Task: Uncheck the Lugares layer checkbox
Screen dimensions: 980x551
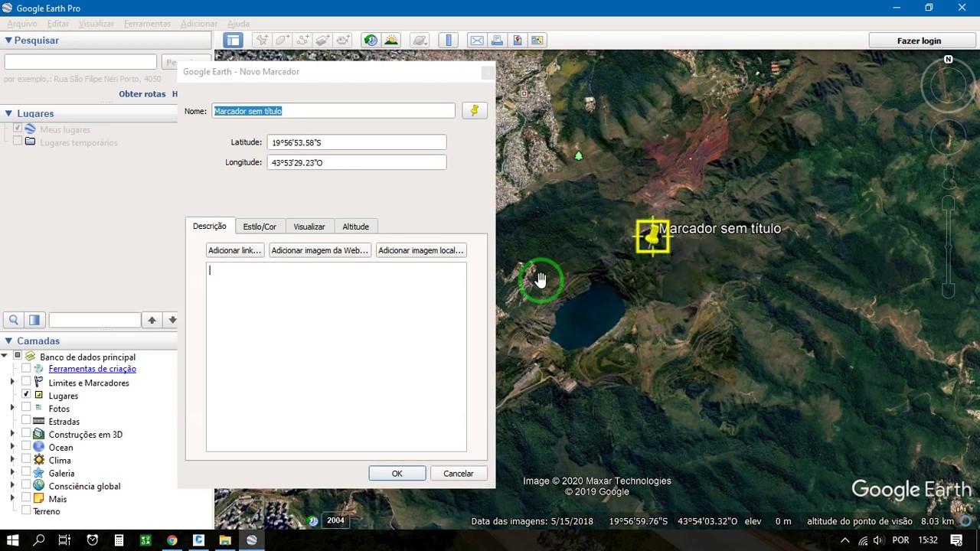Action: click(26, 395)
